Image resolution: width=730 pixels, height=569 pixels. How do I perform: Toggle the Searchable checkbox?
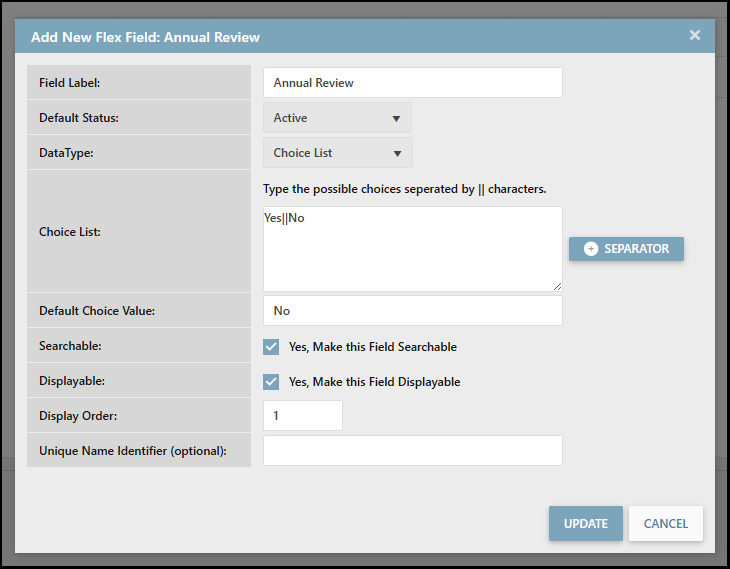[271, 347]
